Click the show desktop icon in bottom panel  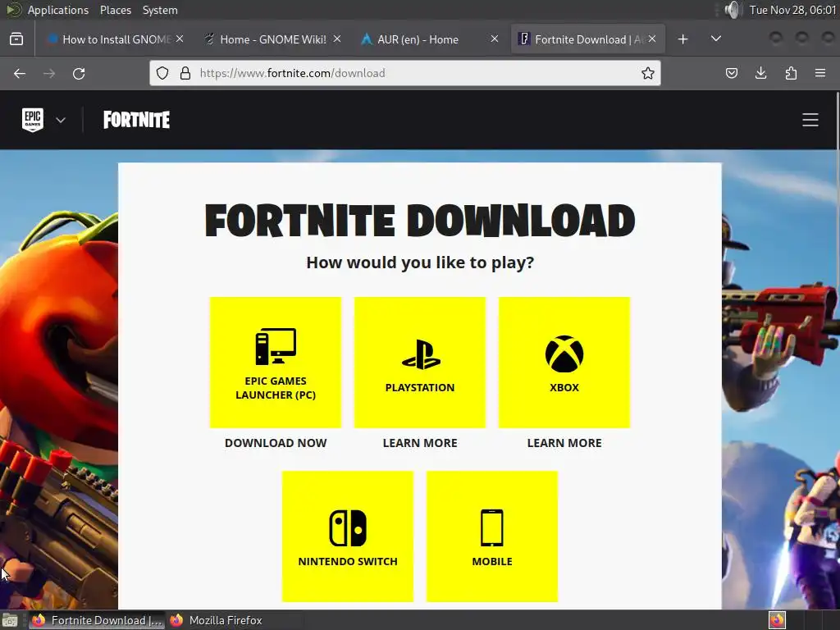click(10, 620)
